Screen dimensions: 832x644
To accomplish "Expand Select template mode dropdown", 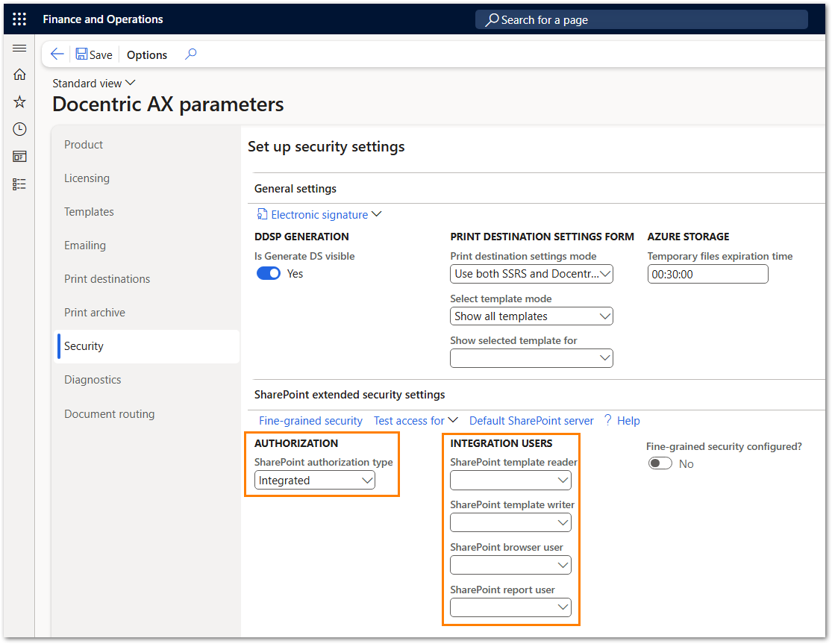I will (531, 316).
